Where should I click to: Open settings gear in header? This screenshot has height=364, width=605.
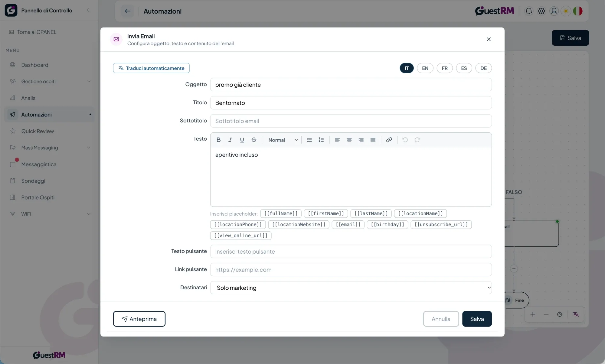click(541, 11)
